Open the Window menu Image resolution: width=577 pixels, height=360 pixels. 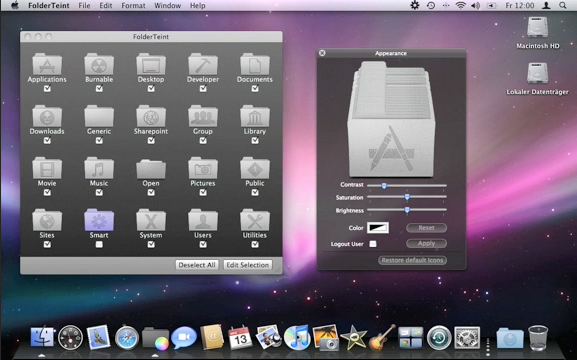(167, 6)
